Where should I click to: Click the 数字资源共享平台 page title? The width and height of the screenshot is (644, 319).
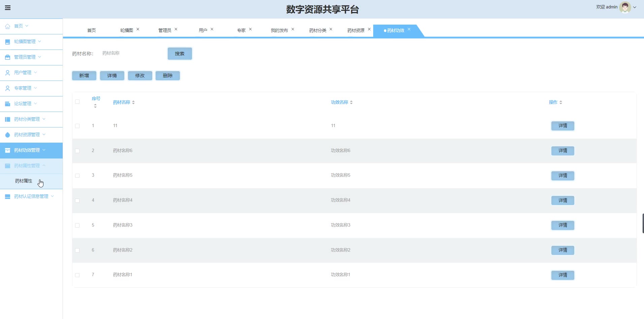(322, 9)
